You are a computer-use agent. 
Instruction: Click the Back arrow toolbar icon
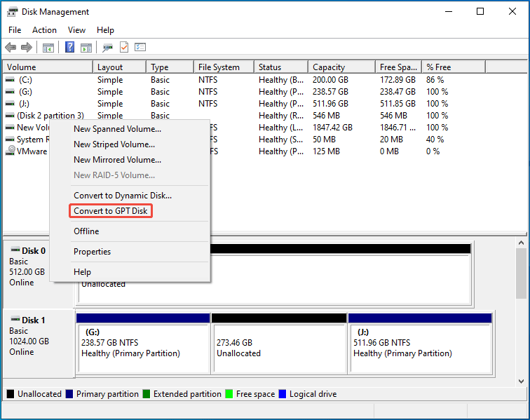pos(11,48)
